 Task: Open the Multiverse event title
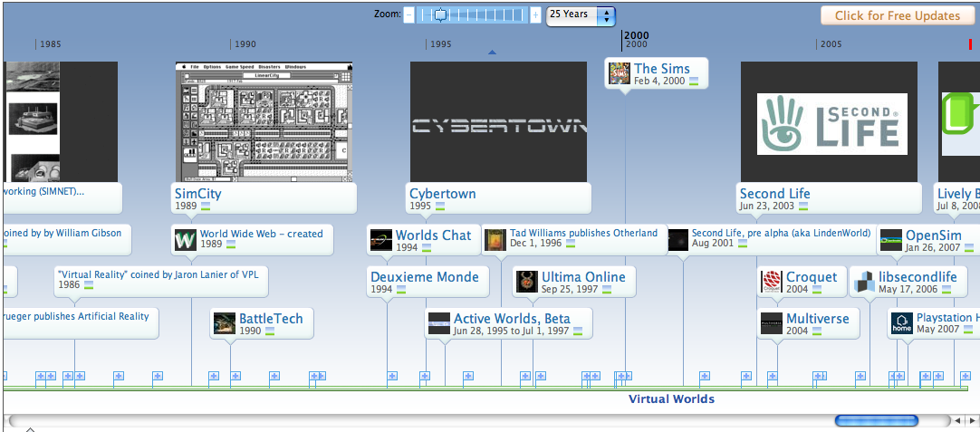click(x=818, y=318)
